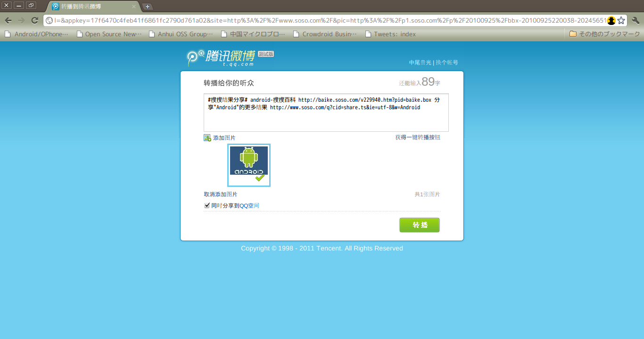Open 中国マイクロブロ bookmark
Screen dimensions: 644x339
click(x=253, y=34)
